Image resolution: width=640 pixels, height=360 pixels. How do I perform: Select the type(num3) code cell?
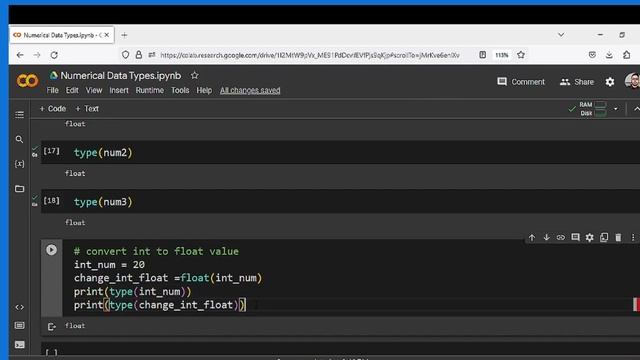340,202
